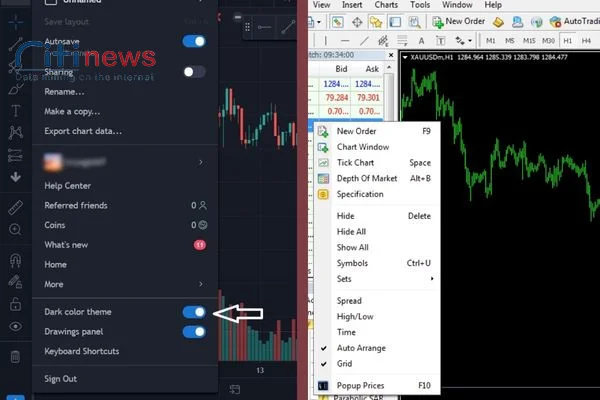The height and width of the screenshot is (400, 600).
Task: Click the New Order toolbar button in MetaTrader
Action: tap(458, 21)
